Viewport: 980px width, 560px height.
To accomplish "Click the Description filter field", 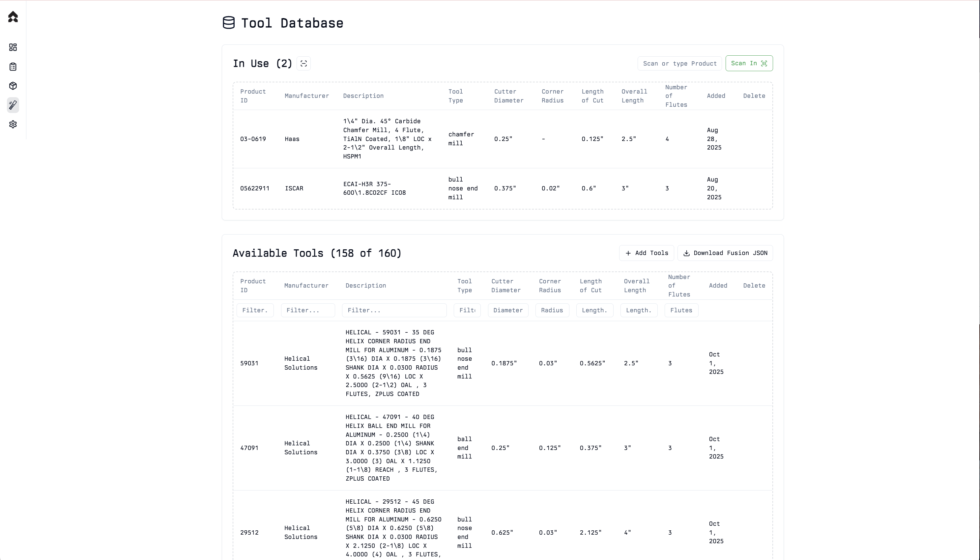I will coord(394,310).
